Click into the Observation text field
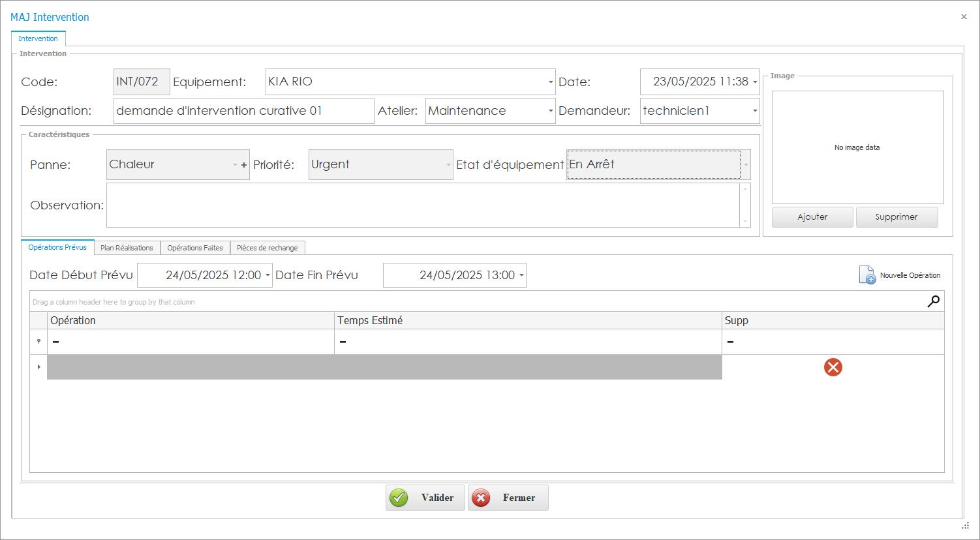The image size is (980, 540). click(423, 205)
